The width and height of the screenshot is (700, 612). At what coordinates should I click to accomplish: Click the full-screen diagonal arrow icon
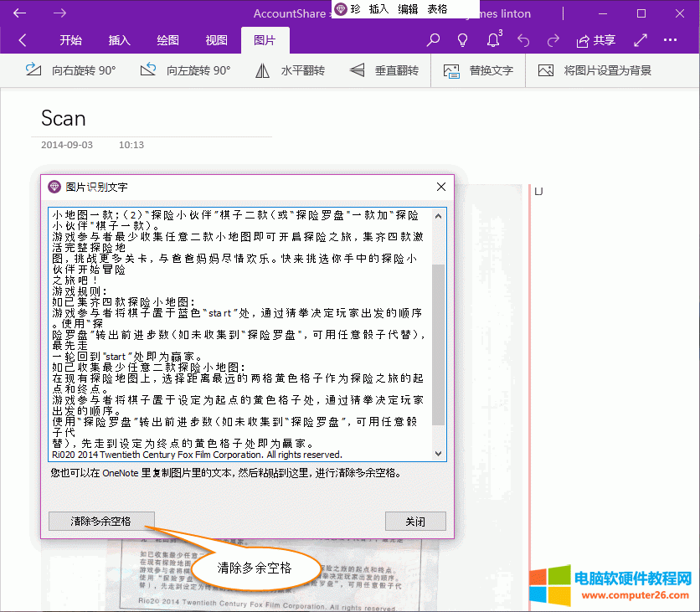point(641,39)
